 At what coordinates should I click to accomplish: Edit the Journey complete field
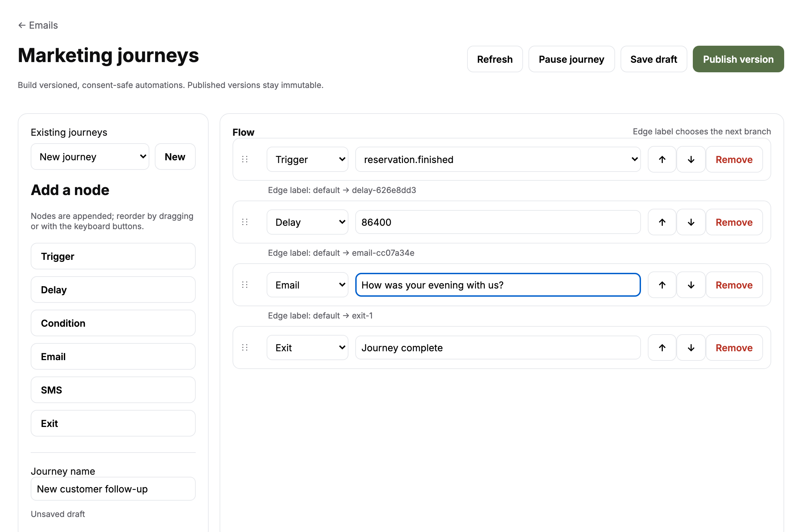click(x=498, y=348)
